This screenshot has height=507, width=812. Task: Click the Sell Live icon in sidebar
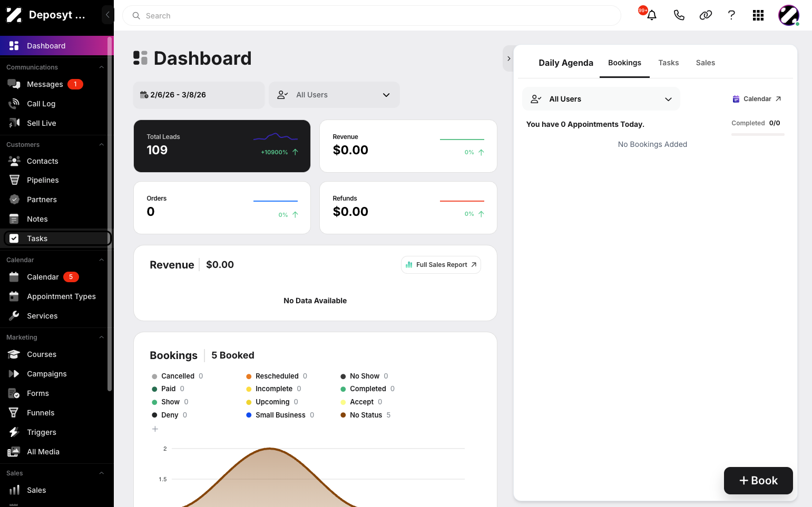click(x=14, y=123)
